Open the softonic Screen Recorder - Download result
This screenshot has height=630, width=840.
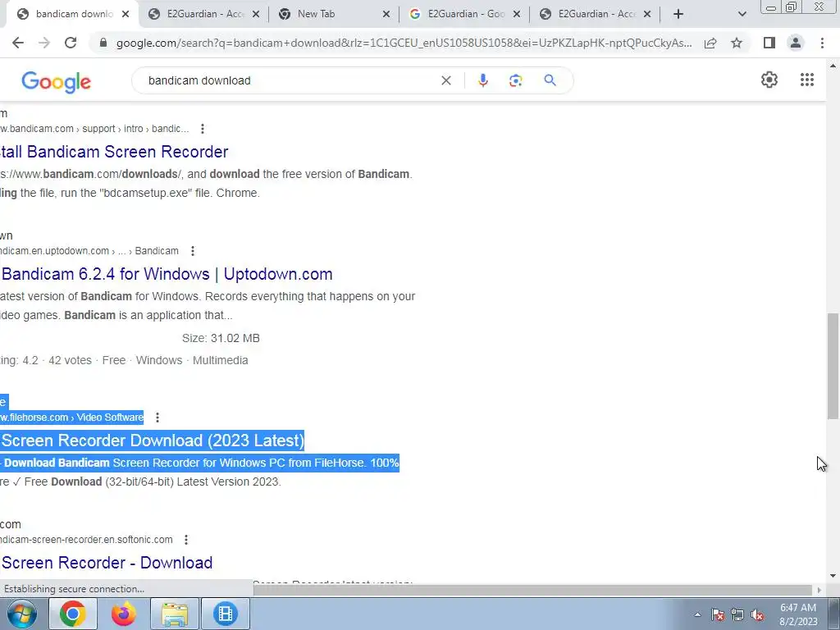pos(107,563)
